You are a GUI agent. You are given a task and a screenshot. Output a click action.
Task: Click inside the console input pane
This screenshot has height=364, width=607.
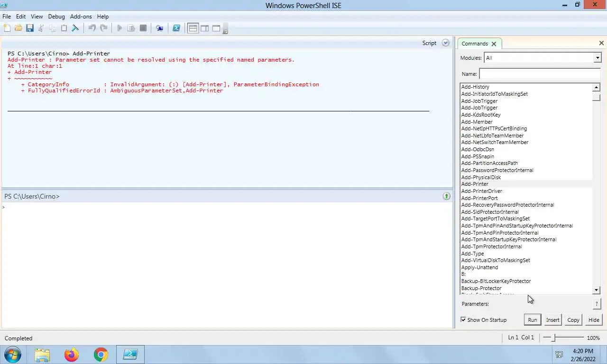[228, 265]
